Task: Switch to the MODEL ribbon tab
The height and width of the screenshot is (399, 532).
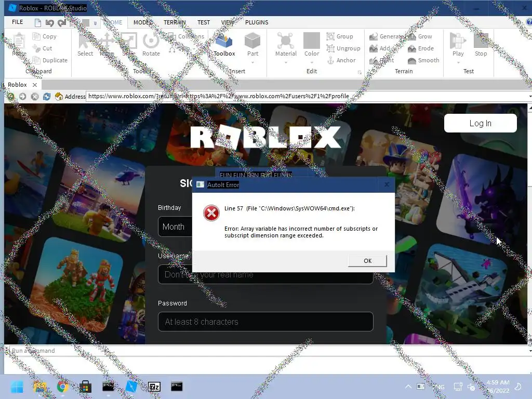Action: pyautogui.click(x=143, y=22)
